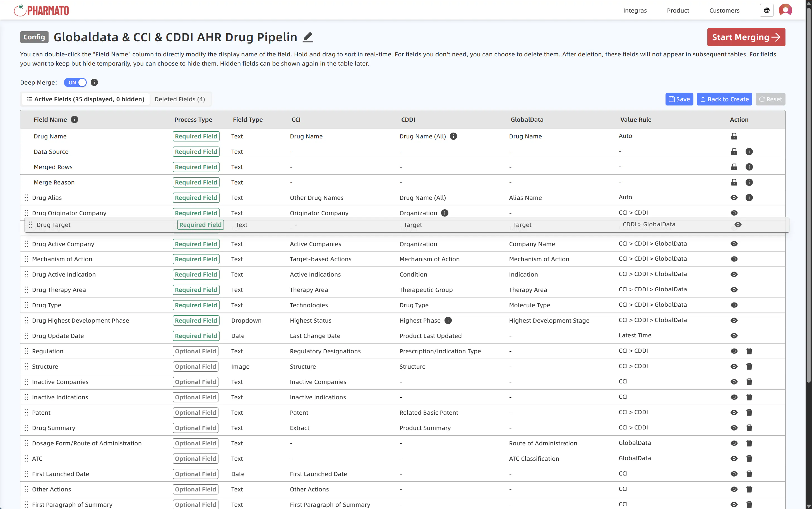Delete the Regulation field
Image resolution: width=812 pixels, height=509 pixels.
click(x=749, y=351)
